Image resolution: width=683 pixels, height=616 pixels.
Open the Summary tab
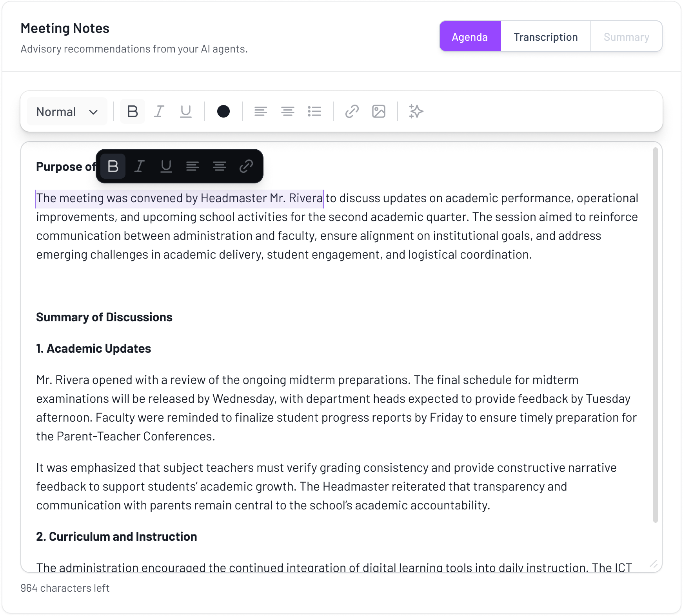(x=626, y=37)
